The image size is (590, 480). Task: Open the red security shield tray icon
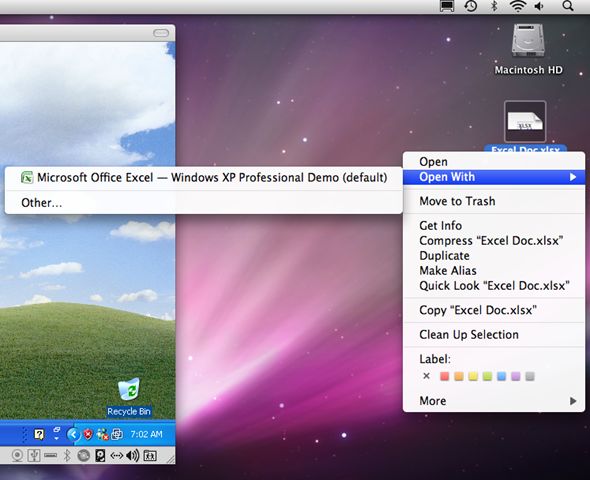click(x=88, y=434)
